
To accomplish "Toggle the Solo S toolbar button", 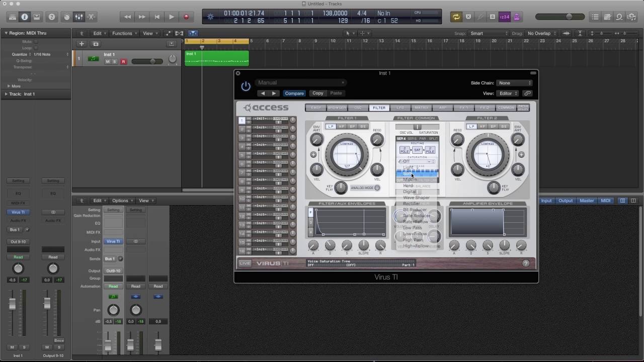I will 493,17.
